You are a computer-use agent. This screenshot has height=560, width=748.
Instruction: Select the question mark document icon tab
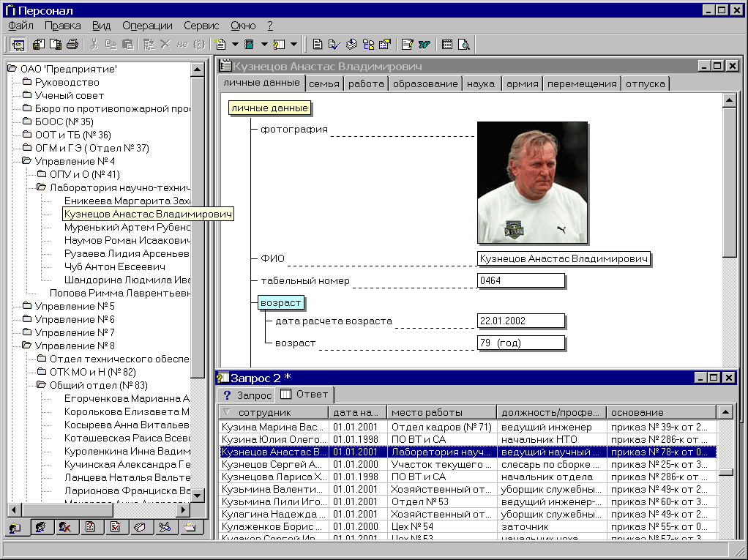click(90, 527)
